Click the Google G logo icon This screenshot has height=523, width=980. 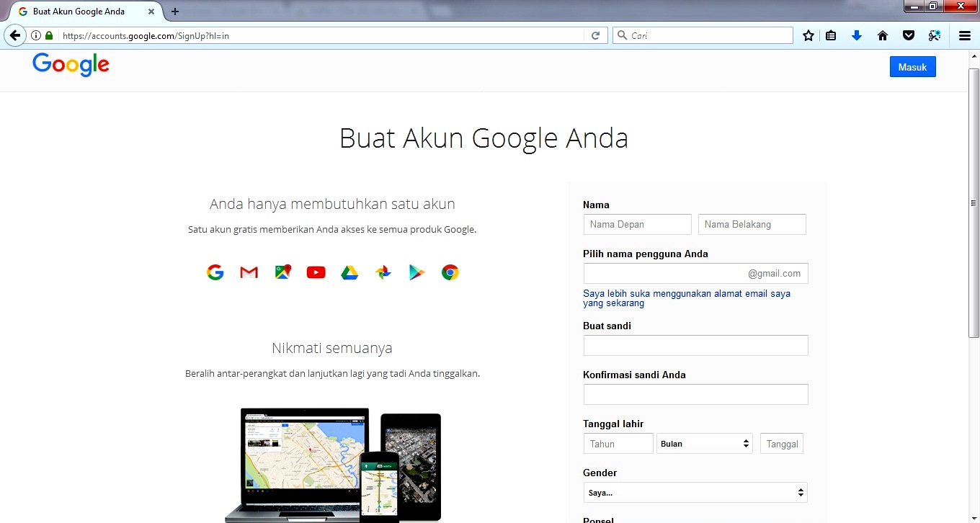[x=215, y=272]
